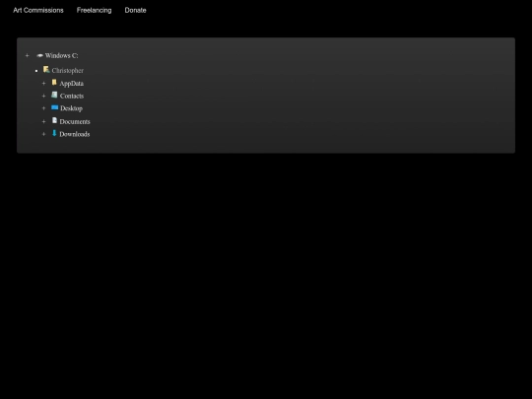This screenshot has height=399, width=532.
Task: Click the Contacts folder icon
Action: [x=54, y=95]
